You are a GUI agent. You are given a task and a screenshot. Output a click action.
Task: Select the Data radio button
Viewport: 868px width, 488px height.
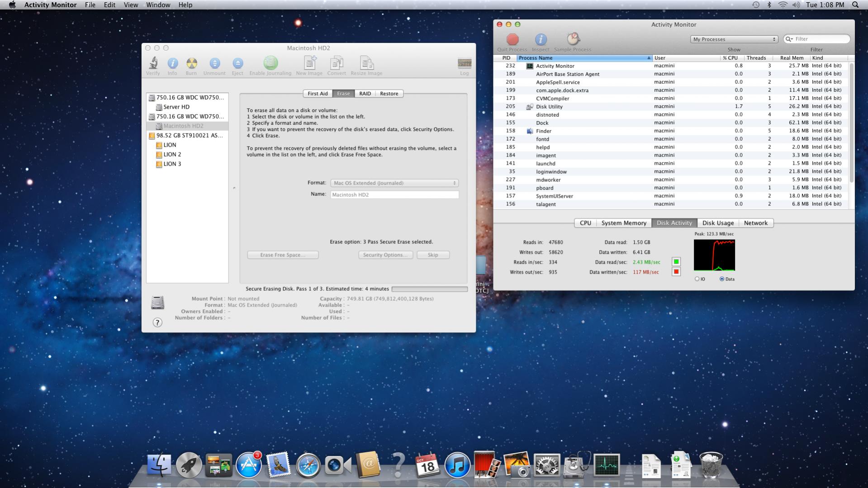(722, 279)
